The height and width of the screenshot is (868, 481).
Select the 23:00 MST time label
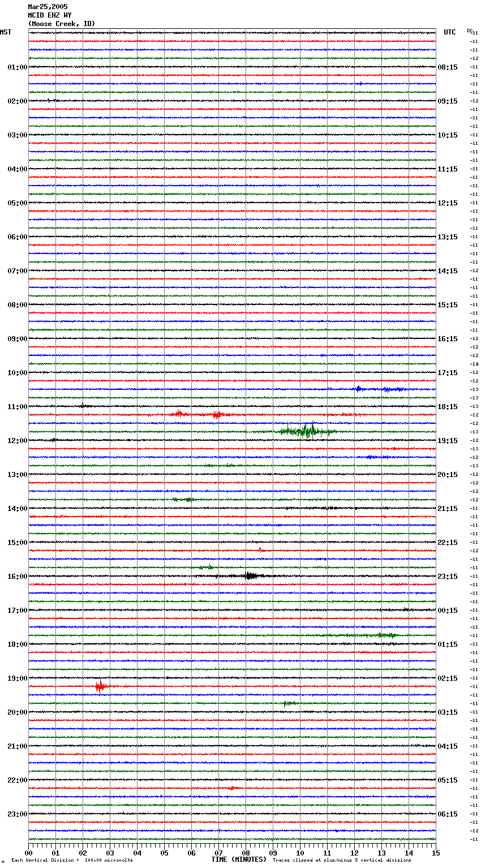tap(18, 814)
